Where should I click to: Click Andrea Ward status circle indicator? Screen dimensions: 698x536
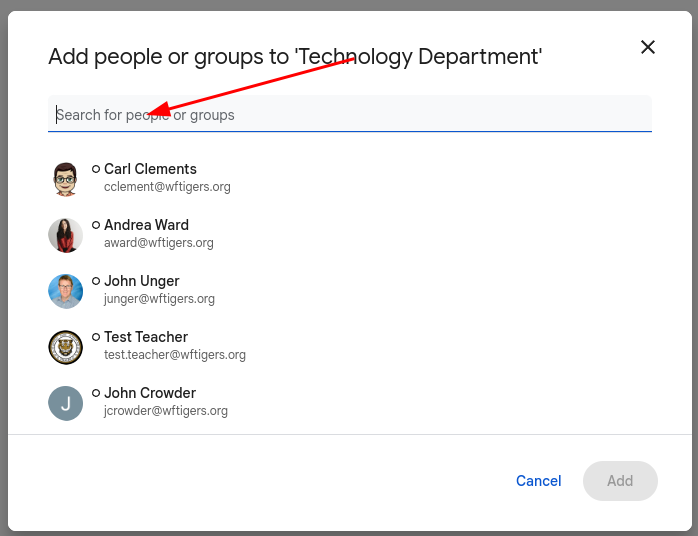click(x=96, y=225)
